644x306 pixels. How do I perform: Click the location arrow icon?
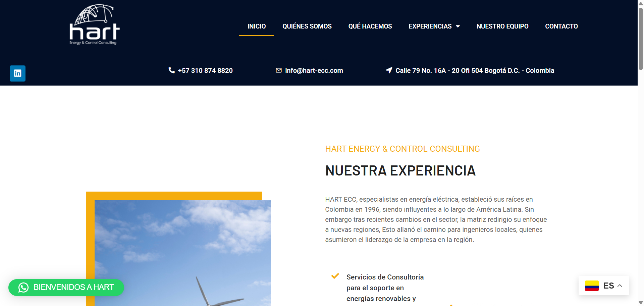pos(389,70)
